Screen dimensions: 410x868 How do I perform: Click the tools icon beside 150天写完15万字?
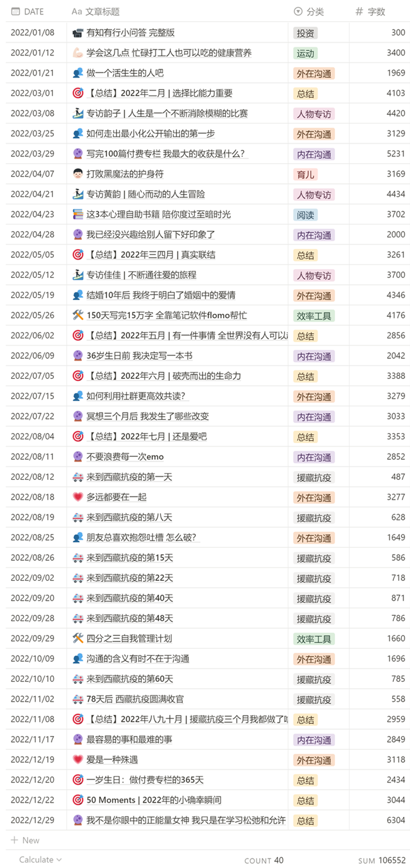pyautogui.click(x=78, y=315)
